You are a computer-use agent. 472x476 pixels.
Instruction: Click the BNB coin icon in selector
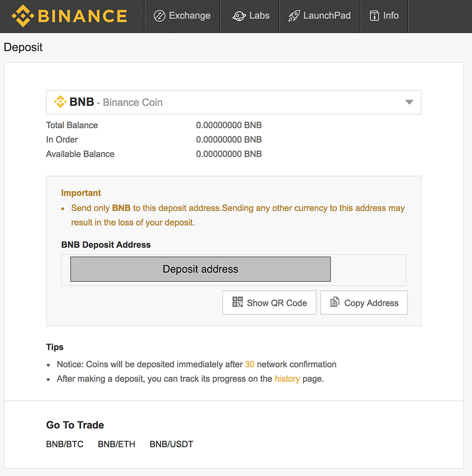click(60, 102)
